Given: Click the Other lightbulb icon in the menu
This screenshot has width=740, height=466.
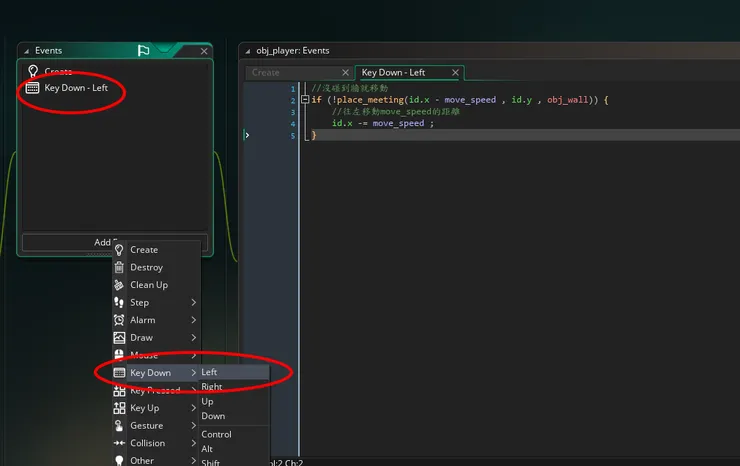Looking at the screenshot, I should point(119,460).
